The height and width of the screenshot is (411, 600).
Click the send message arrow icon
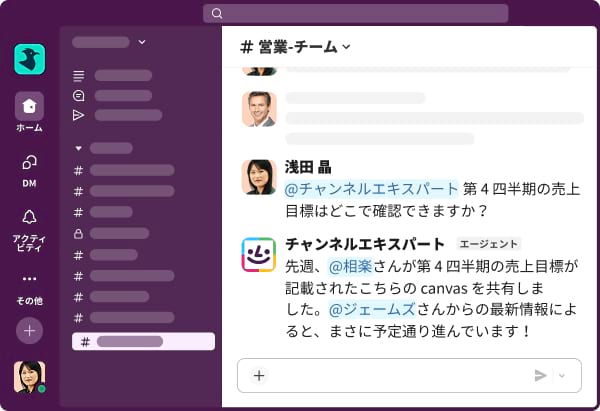541,376
